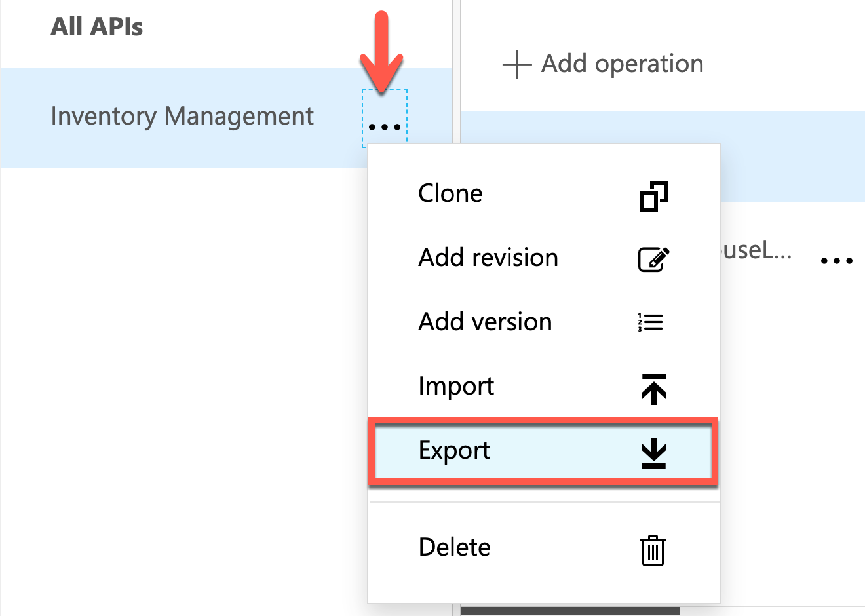Click the Clone duplicate icon

click(653, 196)
